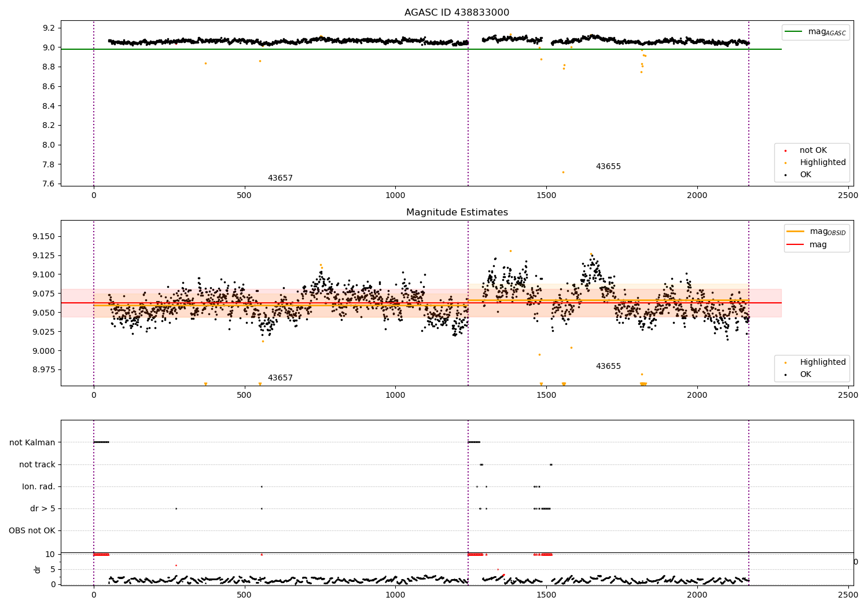Click the 8.8 y-axis tick in top plot
Image resolution: width=868 pixels, height=608 pixels.
[x=49, y=67]
